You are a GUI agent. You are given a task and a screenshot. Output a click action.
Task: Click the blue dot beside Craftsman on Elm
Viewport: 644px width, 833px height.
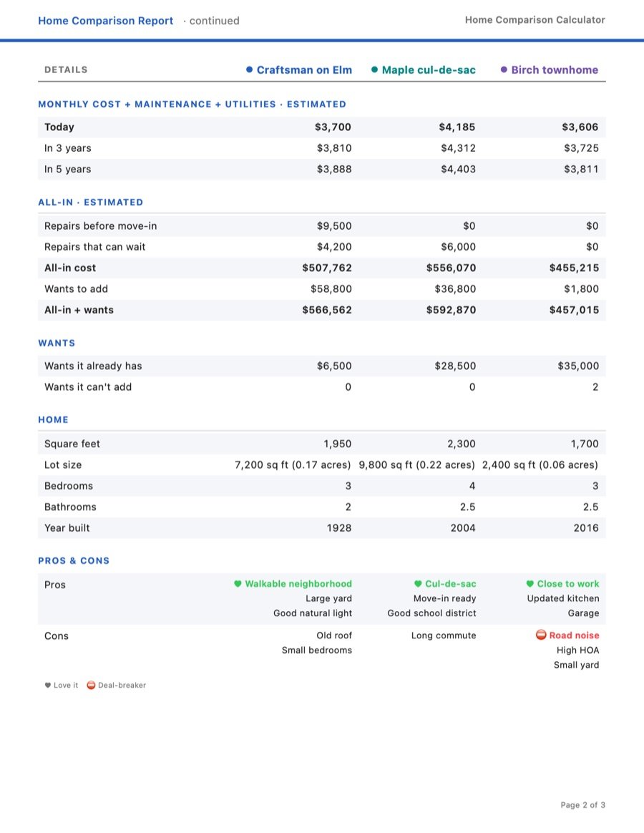point(249,69)
